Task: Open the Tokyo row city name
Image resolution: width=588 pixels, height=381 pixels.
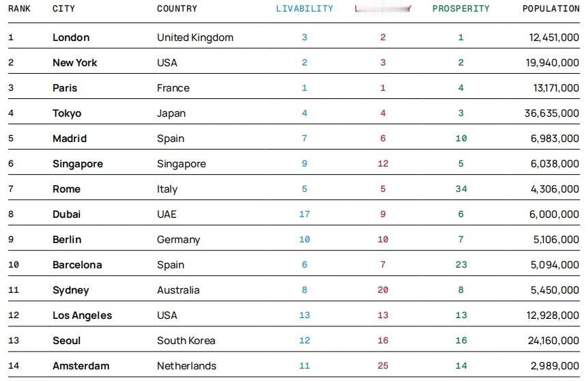Action: (67, 113)
